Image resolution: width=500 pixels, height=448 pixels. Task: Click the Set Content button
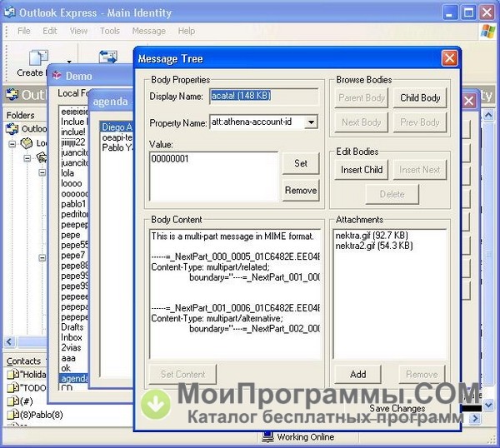click(x=182, y=375)
